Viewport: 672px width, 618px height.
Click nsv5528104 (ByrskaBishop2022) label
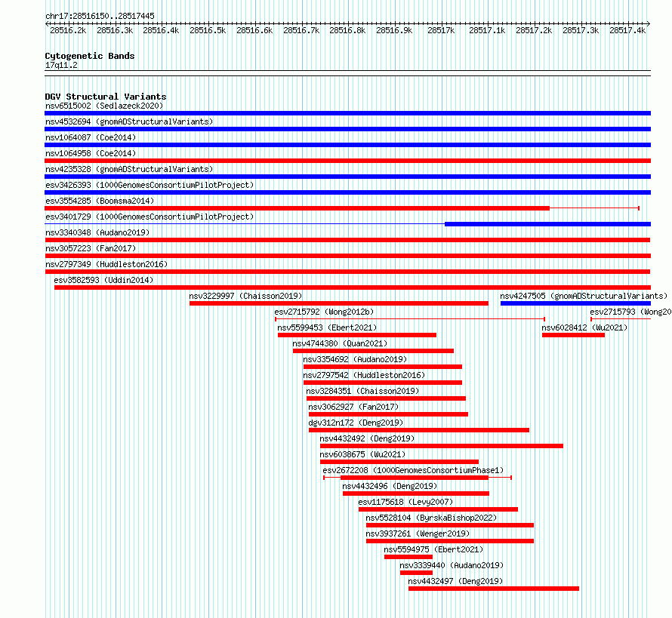(x=431, y=518)
